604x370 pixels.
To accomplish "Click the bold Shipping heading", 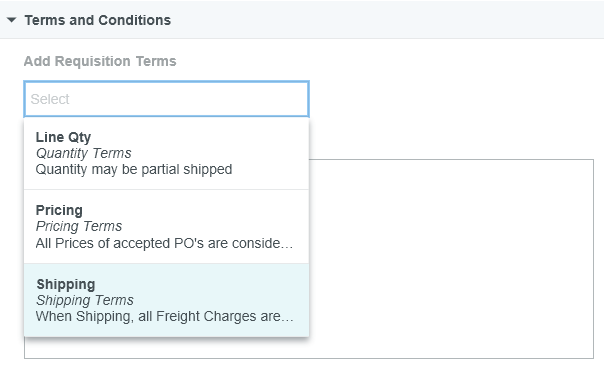I will (66, 285).
